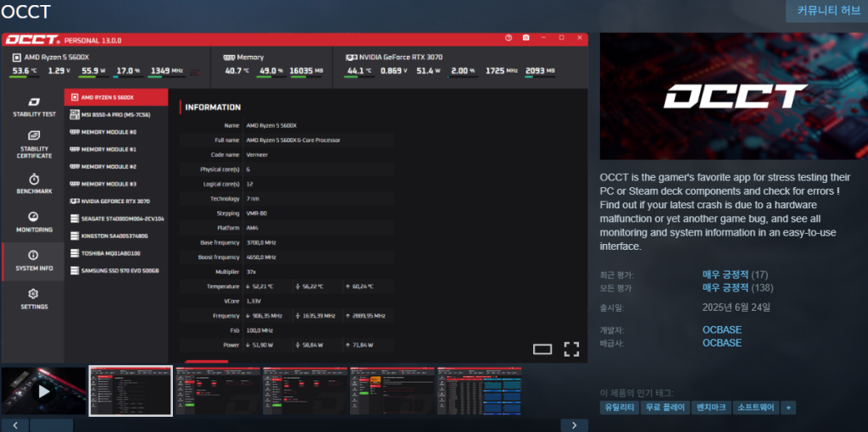Select the System Info section
The height and width of the screenshot is (432, 868).
coord(33,262)
